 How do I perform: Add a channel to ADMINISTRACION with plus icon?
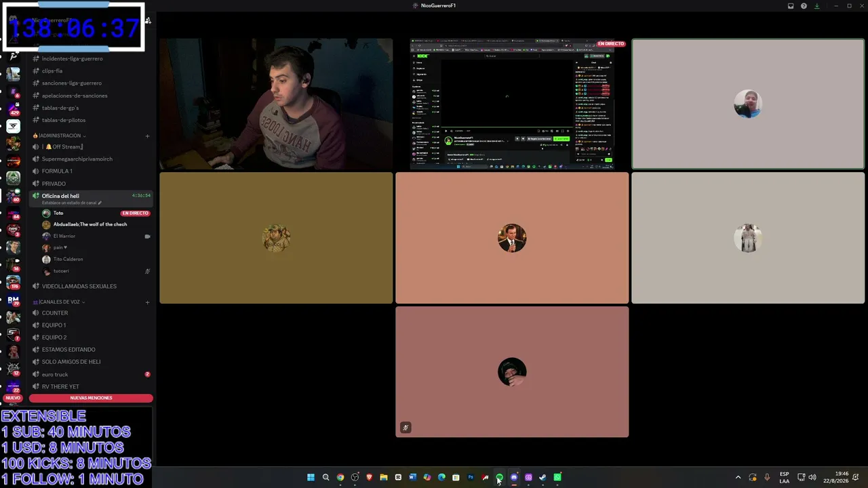coord(147,136)
